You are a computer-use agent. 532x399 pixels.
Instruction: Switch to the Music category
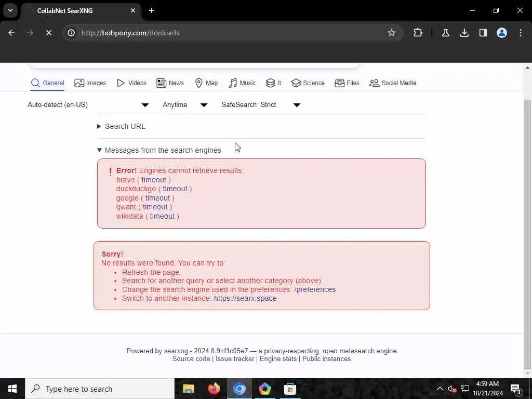point(242,83)
